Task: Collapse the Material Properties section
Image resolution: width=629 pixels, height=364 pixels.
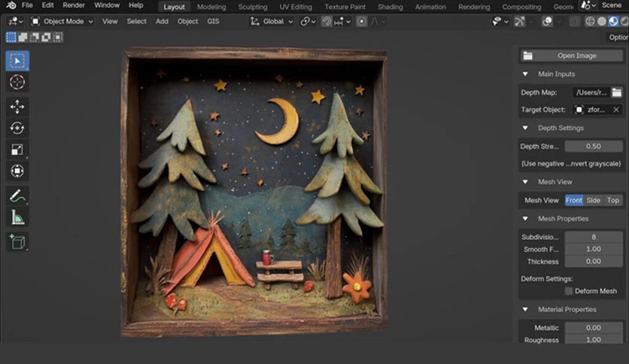Action: pyautogui.click(x=525, y=310)
